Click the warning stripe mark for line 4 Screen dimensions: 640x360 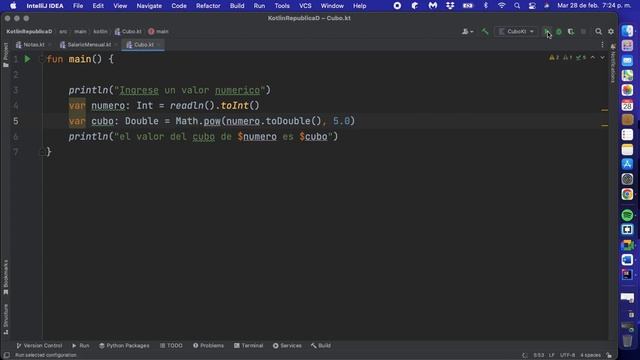604,110
